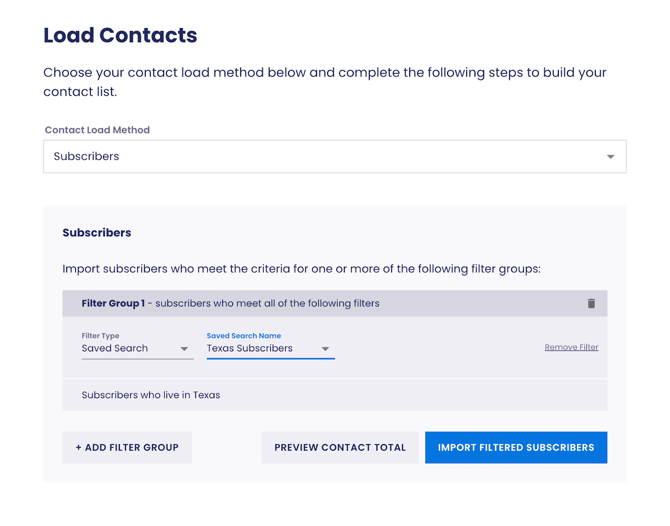Screen dimensions: 670x526
Task: Click the Saved Search Name field label
Action: (244, 336)
